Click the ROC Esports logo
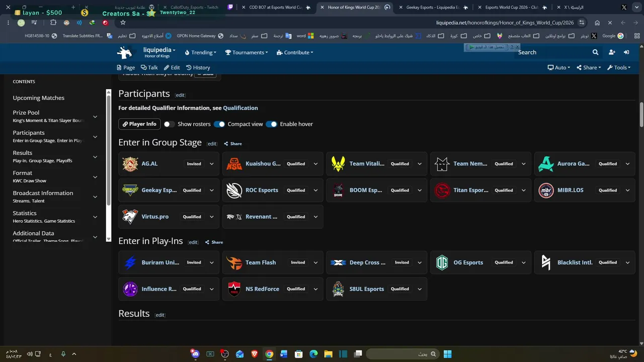The width and height of the screenshot is (644, 362). [234, 191]
